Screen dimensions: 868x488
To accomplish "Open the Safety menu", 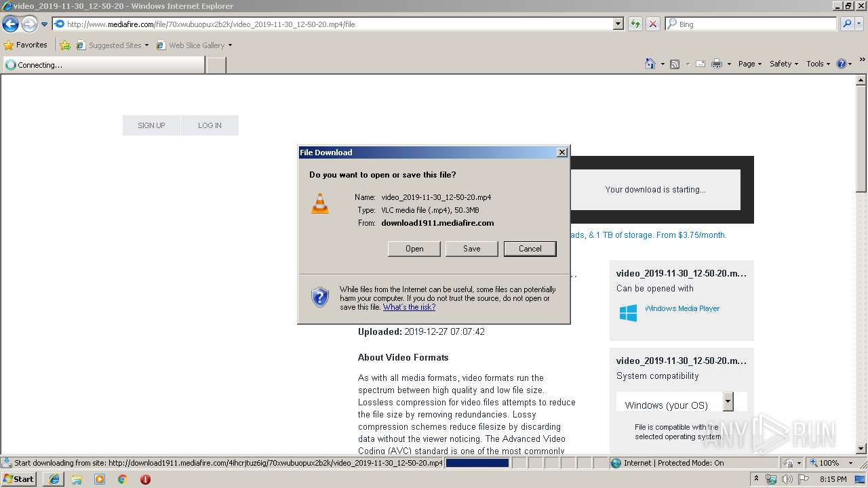I will point(783,64).
